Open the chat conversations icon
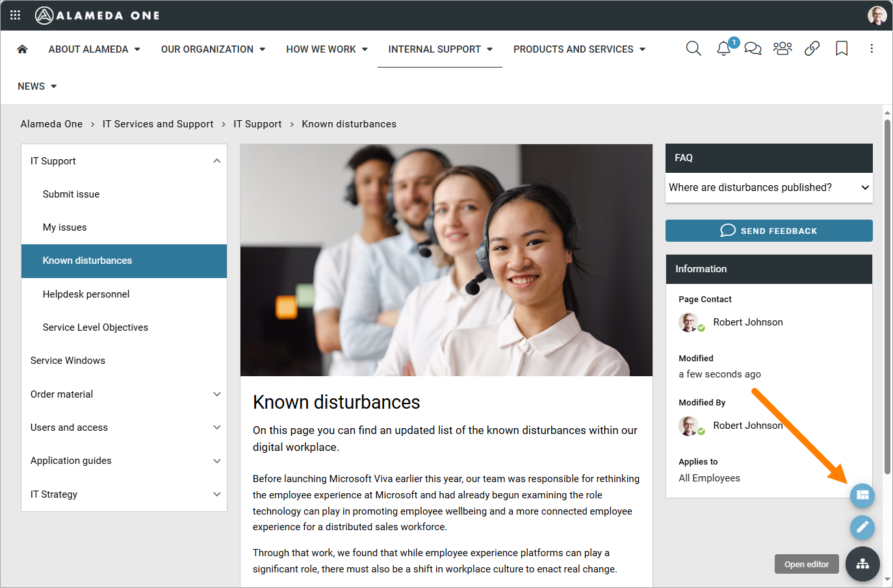The height and width of the screenshot is (588, 893). point(753,49)
